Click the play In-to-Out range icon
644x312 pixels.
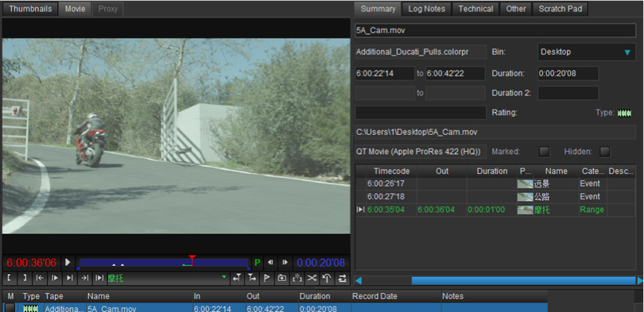click(x=99, y=279)
